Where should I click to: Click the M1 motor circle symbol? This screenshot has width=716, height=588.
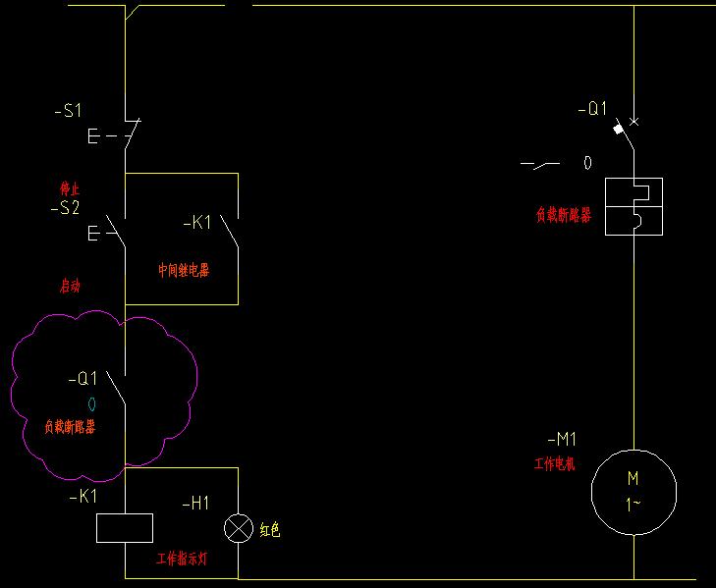click(x=633, y=491)
